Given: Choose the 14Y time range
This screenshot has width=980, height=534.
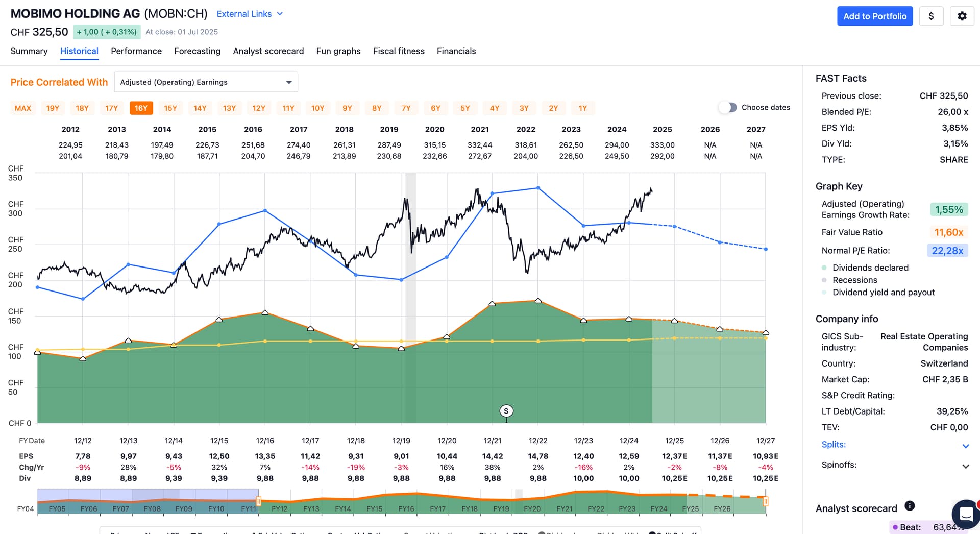Looking at the screenshot, I should (x=200, y=108).
